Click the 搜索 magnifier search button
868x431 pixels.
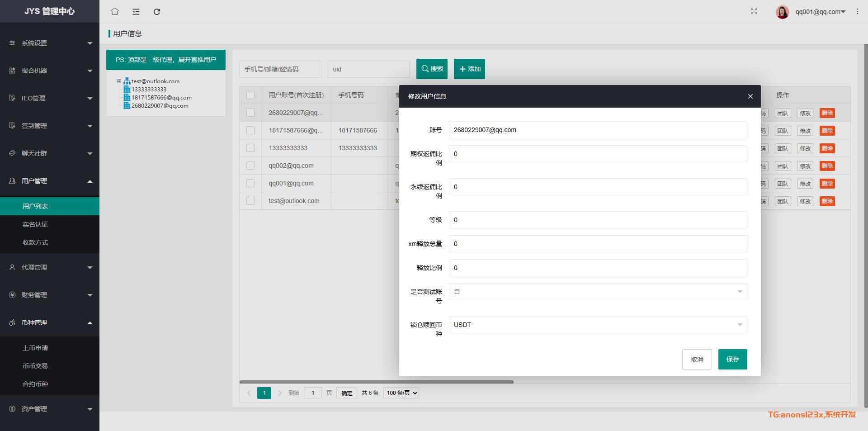point(432,69)
